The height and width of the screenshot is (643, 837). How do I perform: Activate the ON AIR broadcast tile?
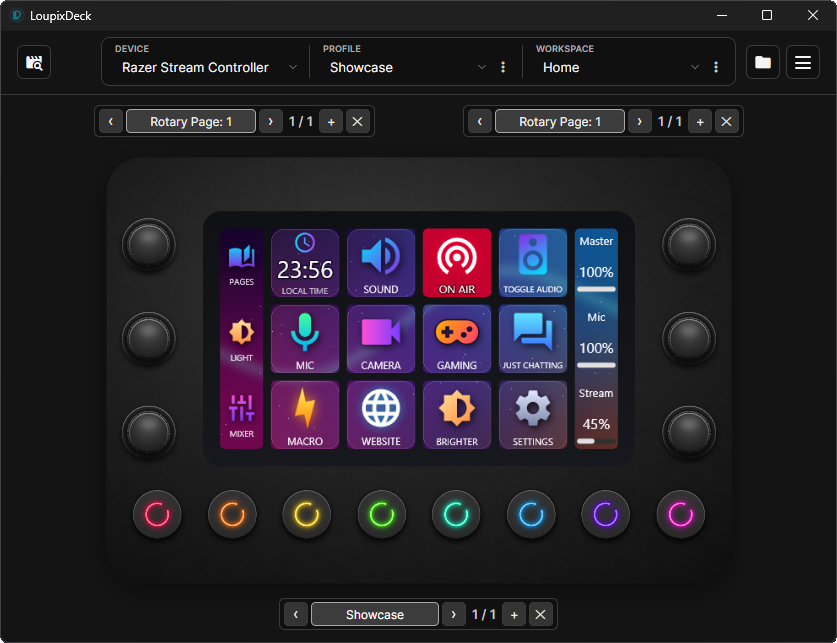coord(457,263)
